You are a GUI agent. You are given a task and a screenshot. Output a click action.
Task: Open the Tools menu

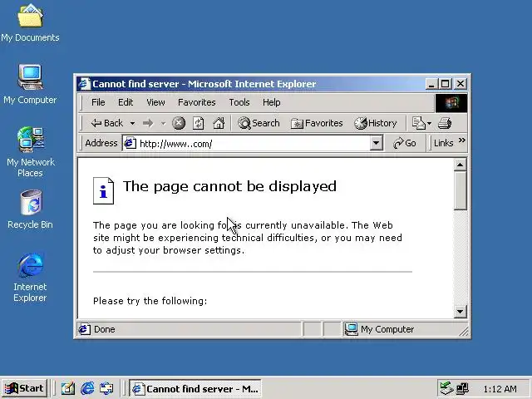[x=239, y=102]
